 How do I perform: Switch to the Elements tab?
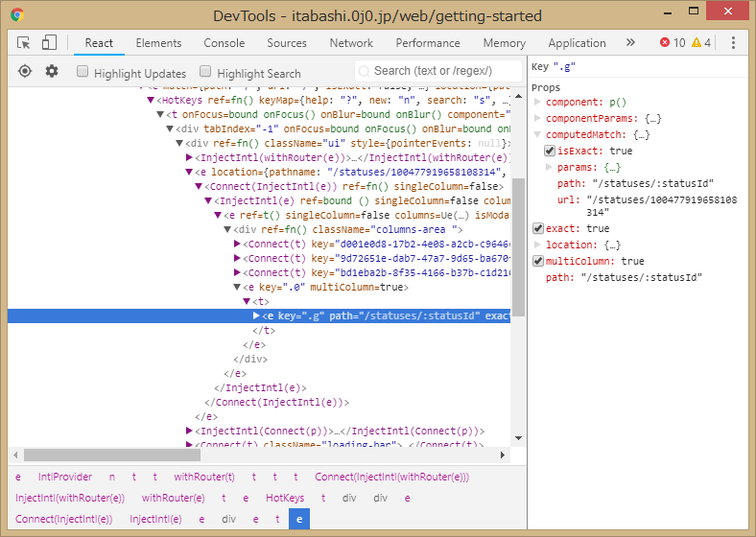[158, 43]
